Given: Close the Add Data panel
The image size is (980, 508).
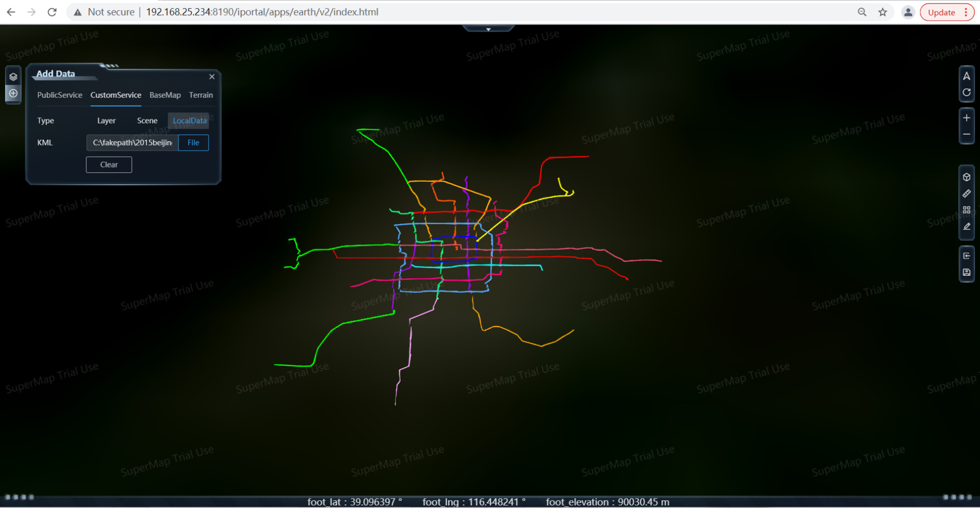Looking at the screenshot, I should coord(212,77).
